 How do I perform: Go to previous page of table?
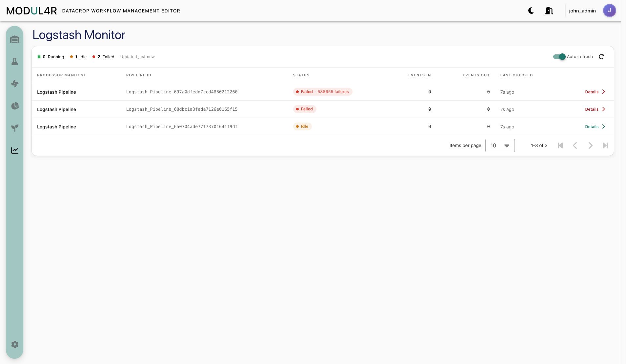click(x=575, y=145)
